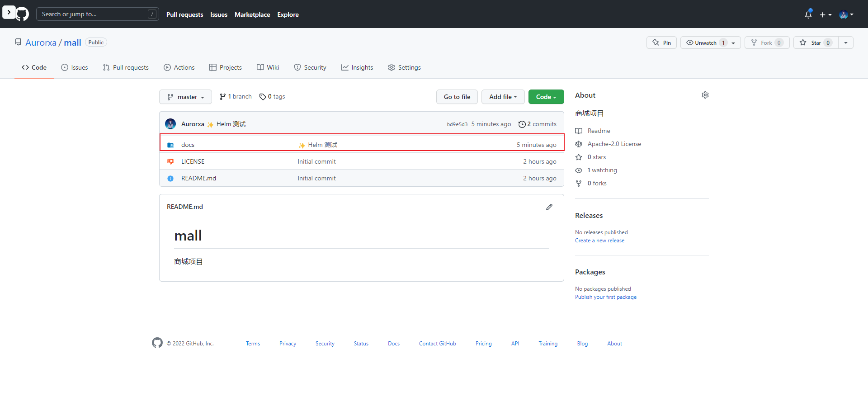This screenshot has width=868, height=420.
Task: Open the docs folder
Action: coord(188,145)
